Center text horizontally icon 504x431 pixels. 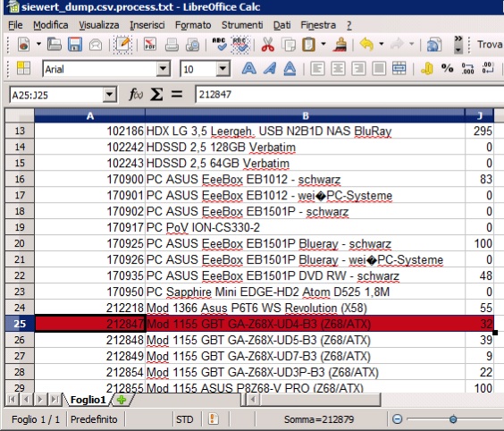point(338,69)
